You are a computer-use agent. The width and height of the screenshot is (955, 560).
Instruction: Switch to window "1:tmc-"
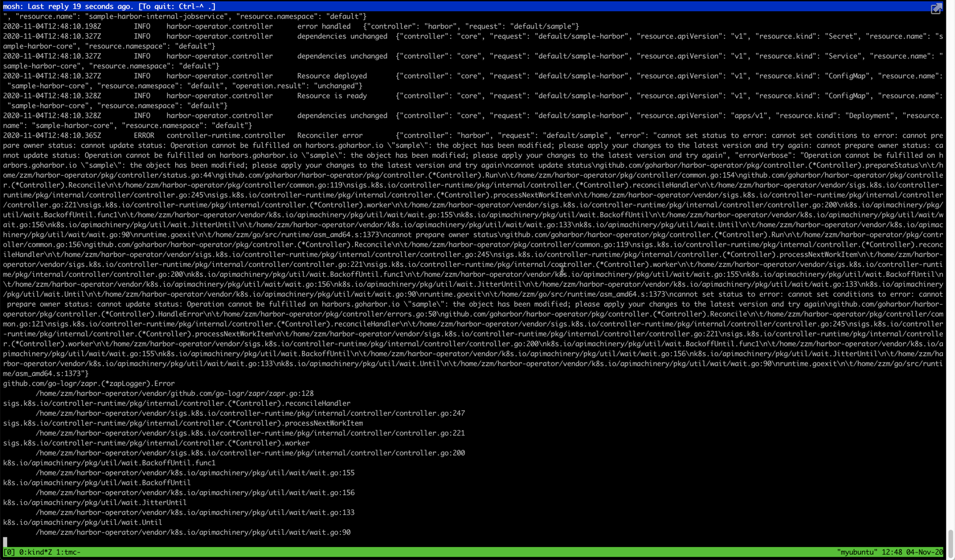pyautogui.click(x=69, y=552)
